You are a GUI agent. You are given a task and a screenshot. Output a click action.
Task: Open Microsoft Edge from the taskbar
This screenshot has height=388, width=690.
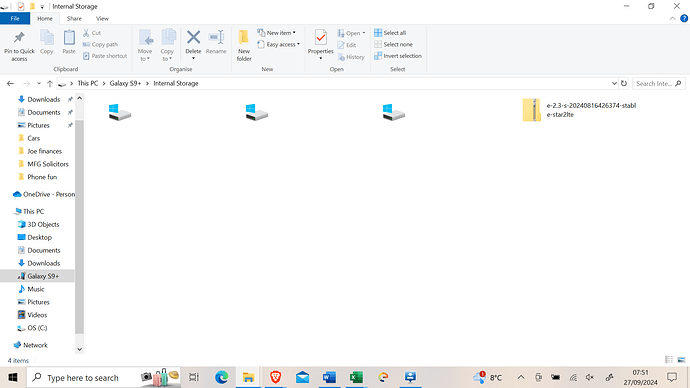221,377
